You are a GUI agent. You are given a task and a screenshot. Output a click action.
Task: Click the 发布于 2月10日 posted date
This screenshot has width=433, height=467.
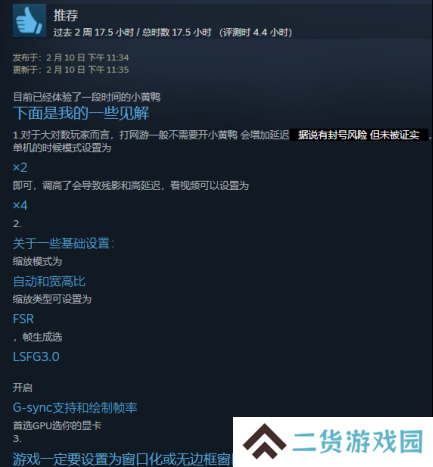(71, 58)
